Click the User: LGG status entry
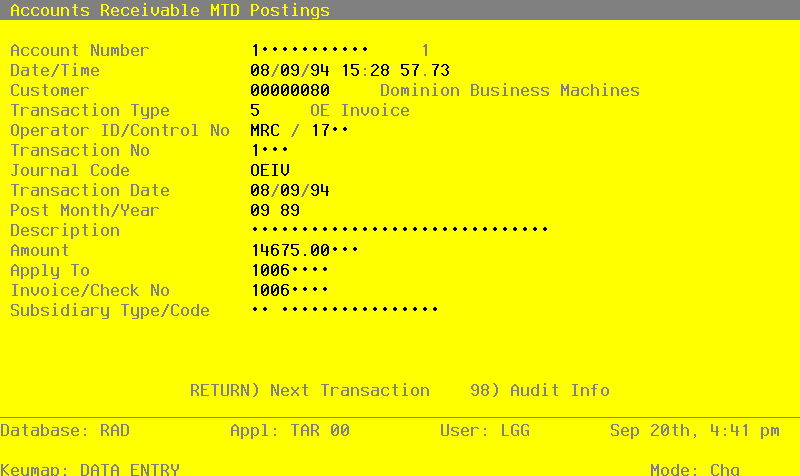 (485, 431)
